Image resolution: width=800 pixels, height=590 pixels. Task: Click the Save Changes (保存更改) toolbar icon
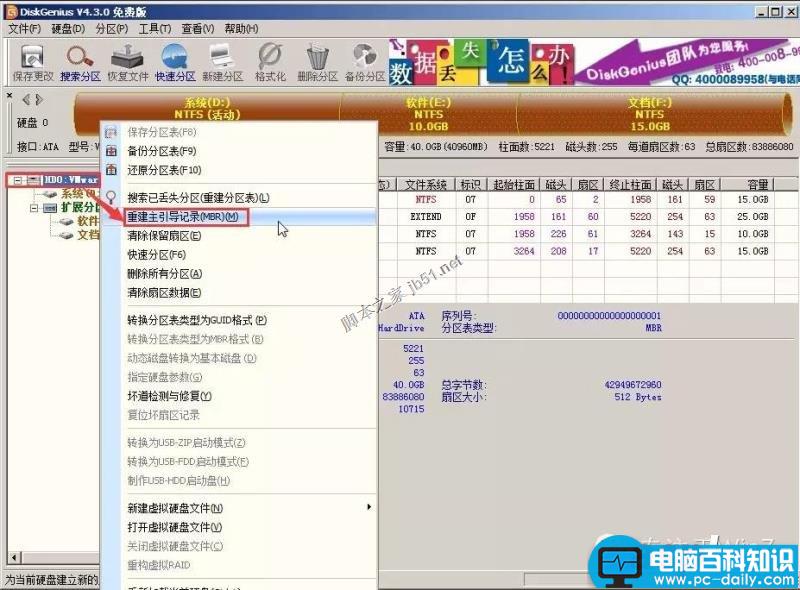pyautogui.click(x=33, y=63)
